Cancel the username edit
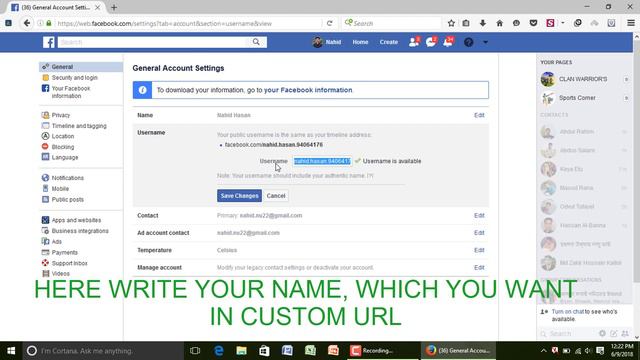 point(276,196)
